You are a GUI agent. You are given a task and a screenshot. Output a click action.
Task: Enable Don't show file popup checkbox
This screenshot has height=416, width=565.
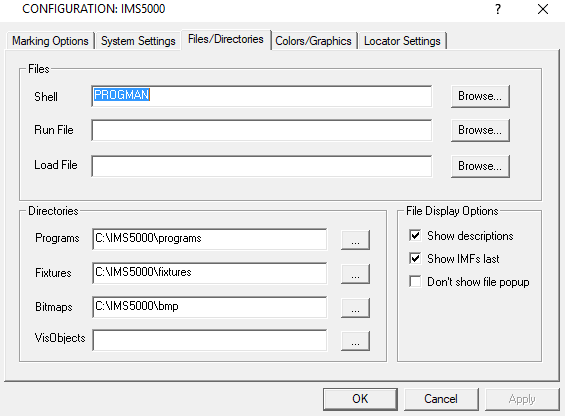click(x=415, y=282)
